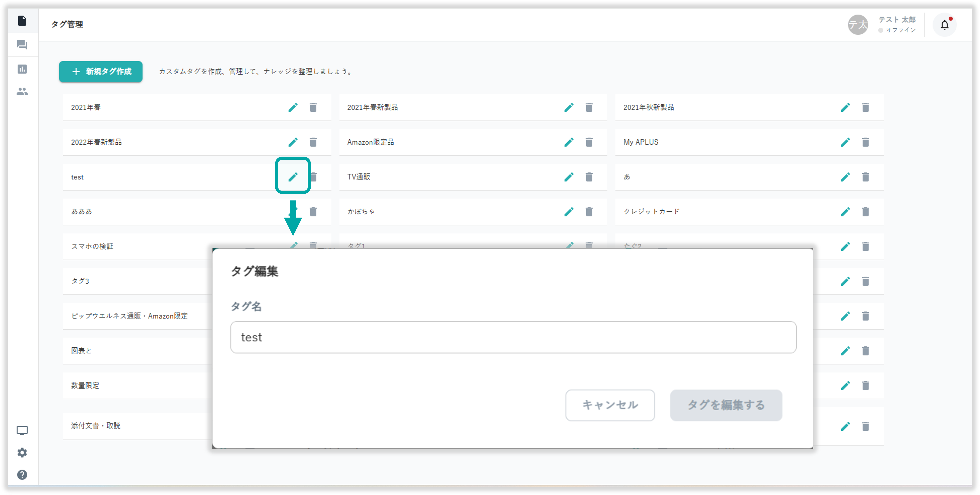Edit the クレジットカード tag
Screen dimensions: 980x495
click(845, 212)
